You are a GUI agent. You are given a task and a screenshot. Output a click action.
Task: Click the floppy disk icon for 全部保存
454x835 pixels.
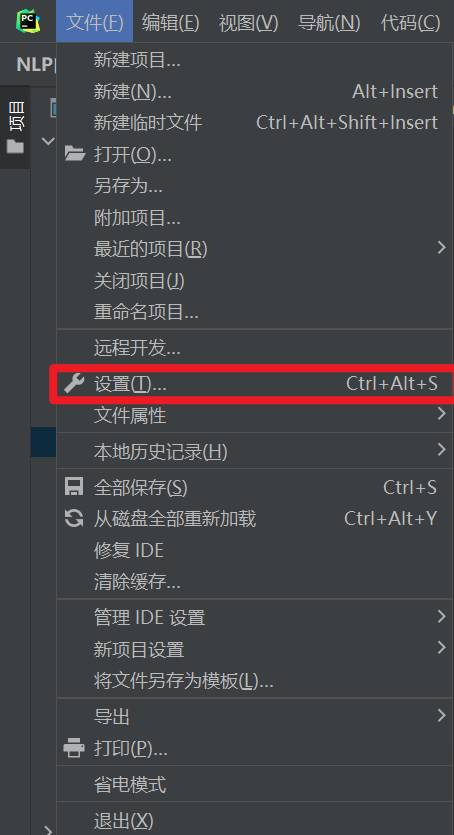point(74,487)
